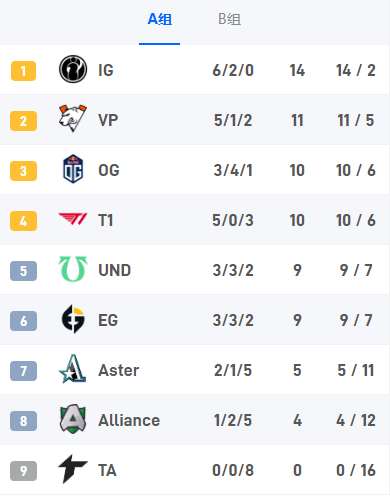Select rank badge number 1
Image resolution: width=390 pixels, height=496 pixels.
pos(23,71)
